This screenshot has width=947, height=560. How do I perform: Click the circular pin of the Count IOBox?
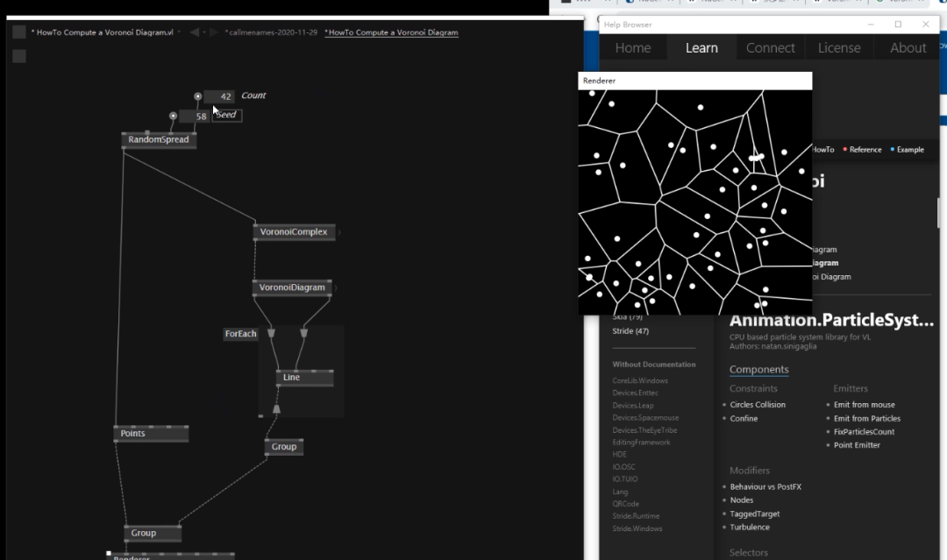(197, 96)
